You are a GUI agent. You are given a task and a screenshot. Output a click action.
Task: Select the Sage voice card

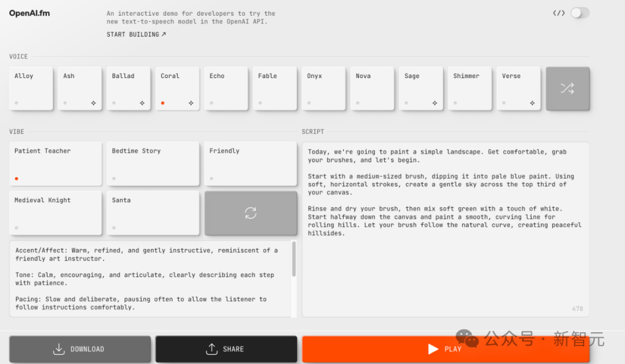(421, 89)
